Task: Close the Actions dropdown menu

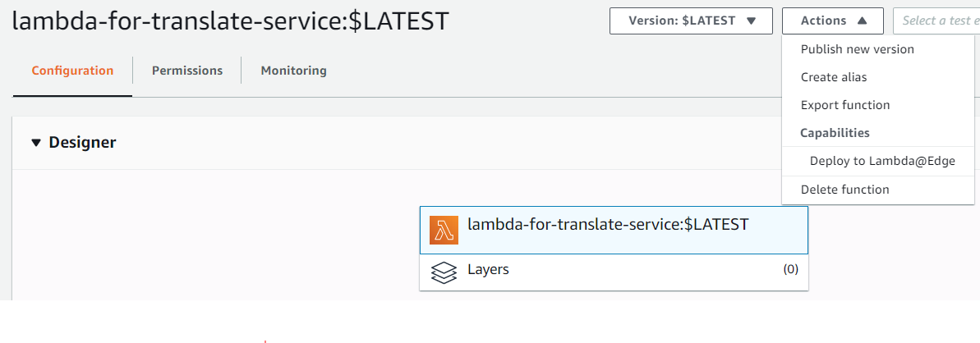Action: [x=832, y=21]
